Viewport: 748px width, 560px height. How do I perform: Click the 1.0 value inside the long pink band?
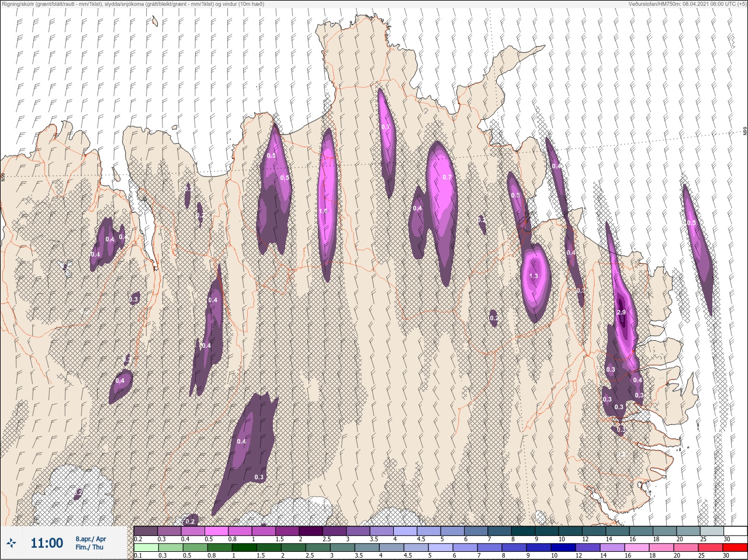(323, 211)
